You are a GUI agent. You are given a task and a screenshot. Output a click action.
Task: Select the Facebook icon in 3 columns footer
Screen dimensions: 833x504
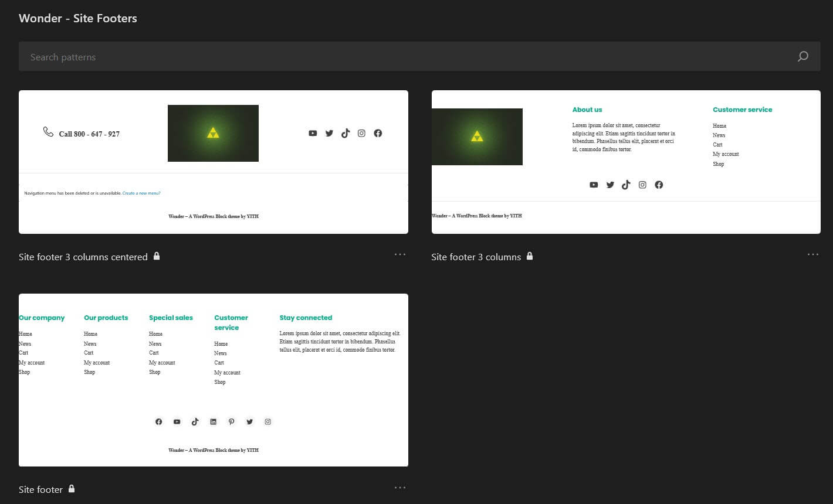tap(659, 185)
